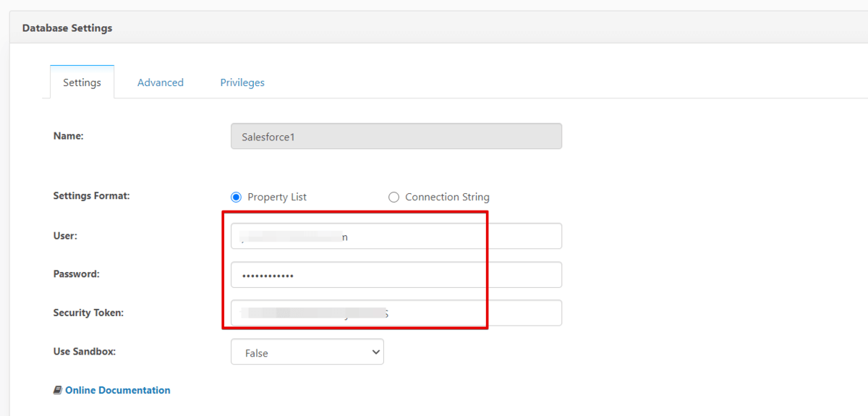Open the Use Sandbox dropdown showing False
Image resolution: width=868 pixels, height=416 pixels.
pos(307,352)
